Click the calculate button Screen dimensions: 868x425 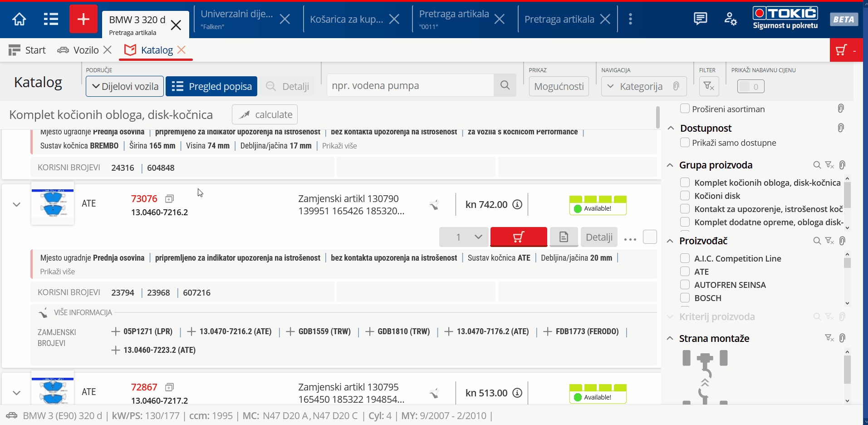coord(265,115)
